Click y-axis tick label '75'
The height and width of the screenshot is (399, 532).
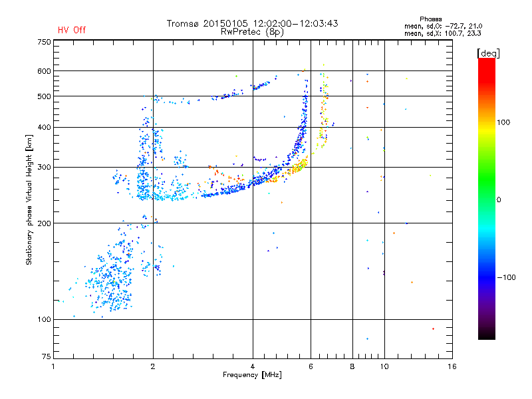coord(47,356)
